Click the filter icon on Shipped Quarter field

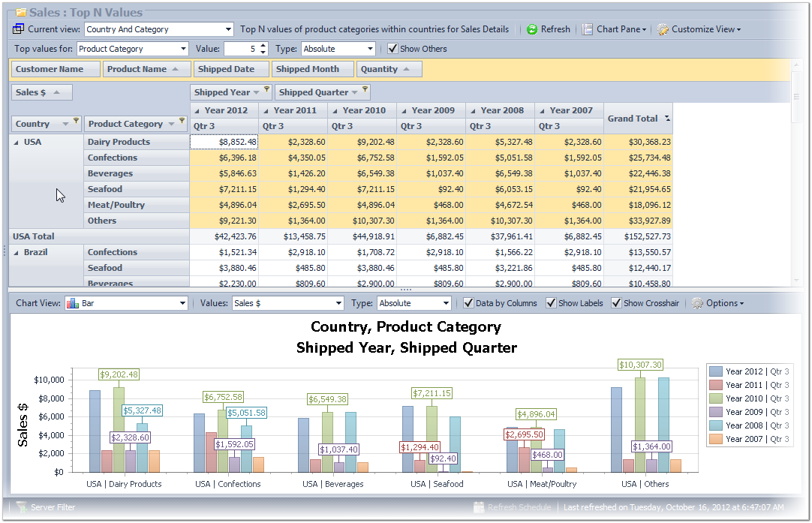coord(365,89)
